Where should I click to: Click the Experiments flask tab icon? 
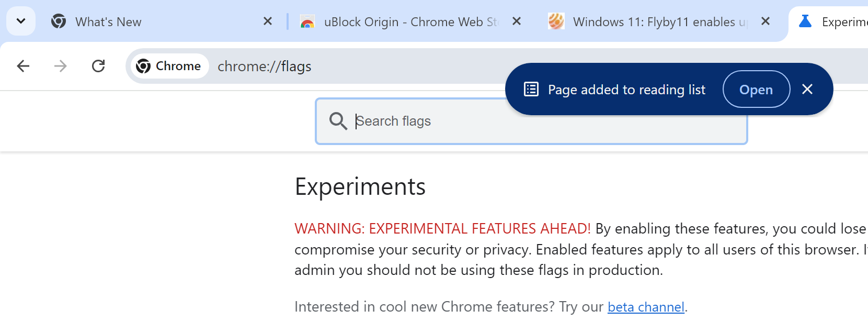point(805,21)
